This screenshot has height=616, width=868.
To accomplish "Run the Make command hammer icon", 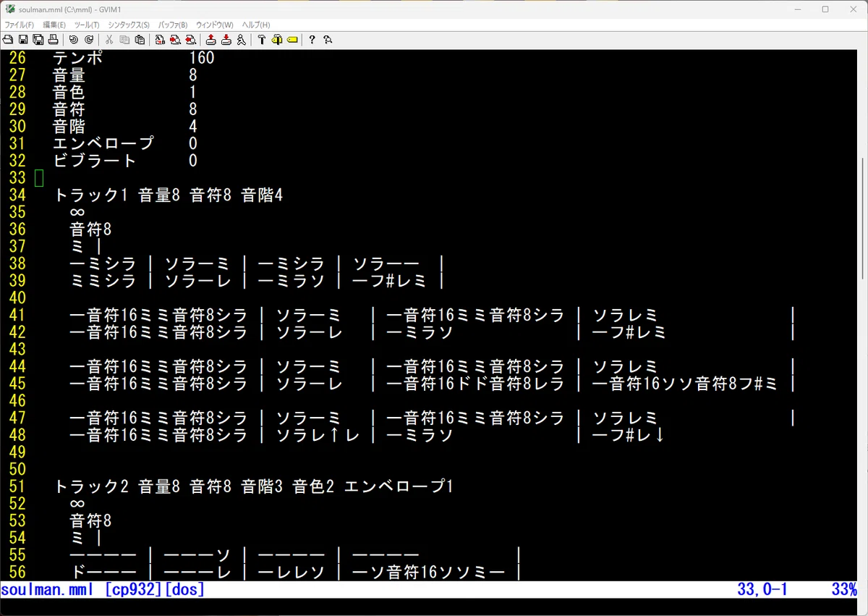I will point(262,39).
